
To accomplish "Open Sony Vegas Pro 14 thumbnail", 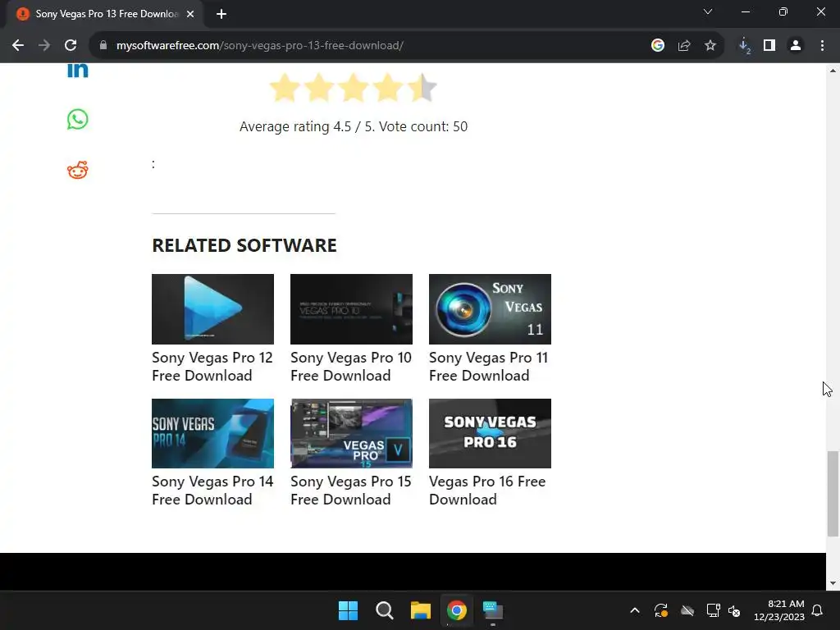I will (212, 433).
